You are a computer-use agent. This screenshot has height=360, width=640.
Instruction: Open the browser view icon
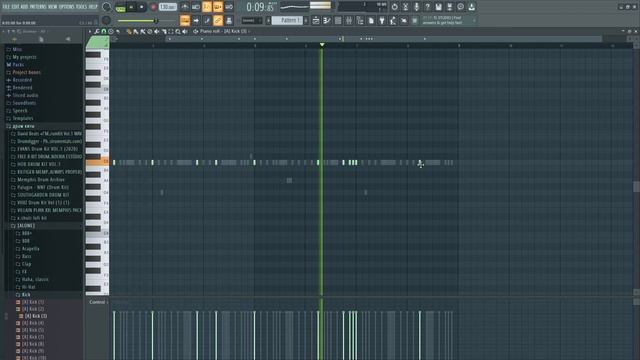[x=360, y=20]
